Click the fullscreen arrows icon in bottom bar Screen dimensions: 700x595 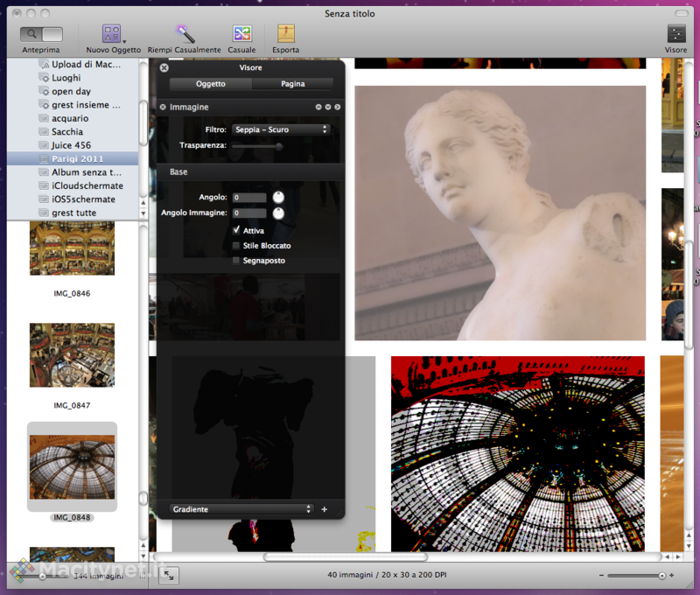(169, 575)
